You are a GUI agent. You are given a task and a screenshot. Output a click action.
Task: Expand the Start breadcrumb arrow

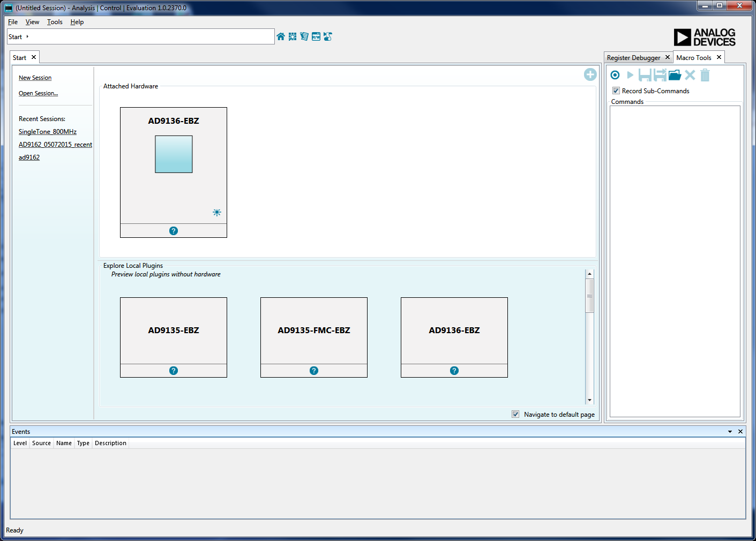27,36
